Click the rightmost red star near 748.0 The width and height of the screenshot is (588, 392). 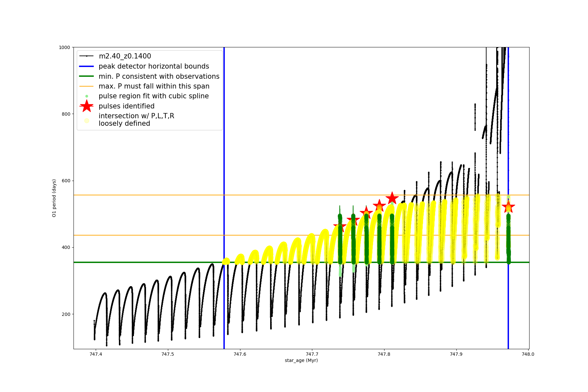point(508,207)
